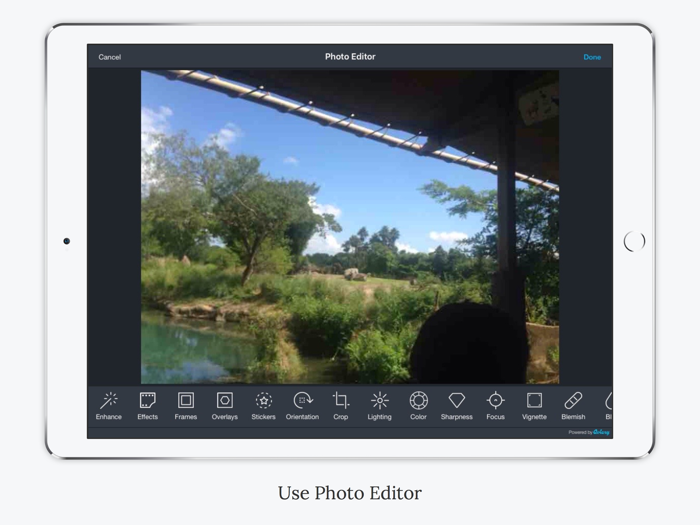The width and height of the screenshot is (700, 525).
Task: Click the Photo Editor title text
Action: pyautogui.click(x=350, y=57)
